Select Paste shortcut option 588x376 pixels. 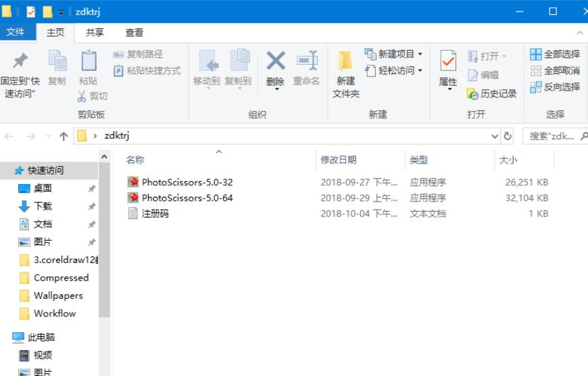coord(147,70)
